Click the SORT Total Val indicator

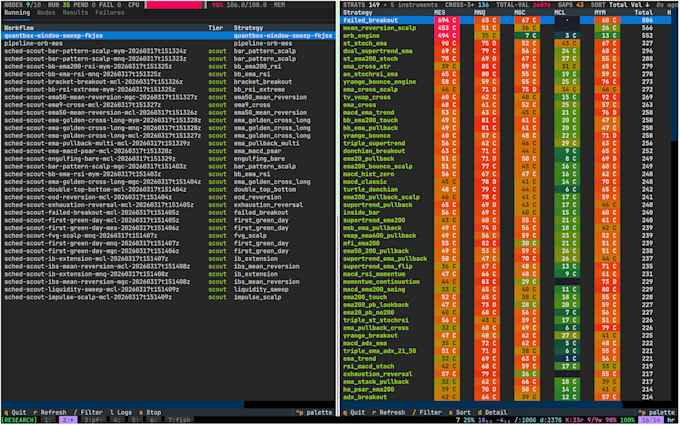(618, 5)
